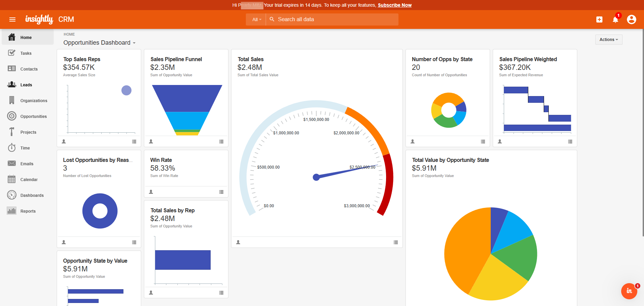
Task: Click the person icon on Total Sales card
Action: 238,242
